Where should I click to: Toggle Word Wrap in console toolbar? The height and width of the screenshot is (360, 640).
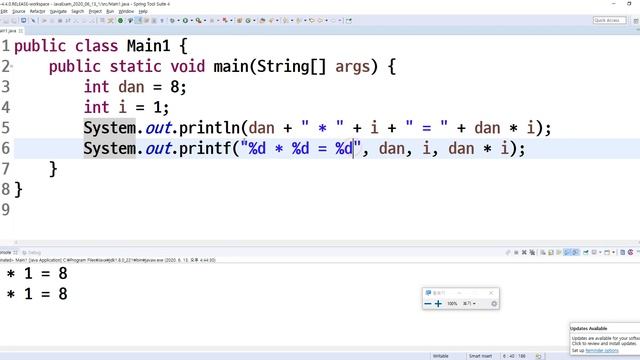(x=558, y=253)
